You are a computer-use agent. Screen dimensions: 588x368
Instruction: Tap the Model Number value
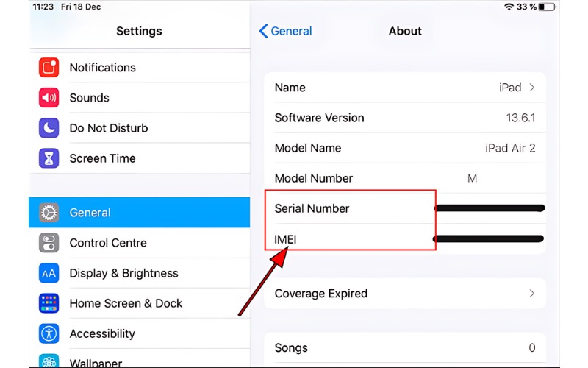[472, 178]
